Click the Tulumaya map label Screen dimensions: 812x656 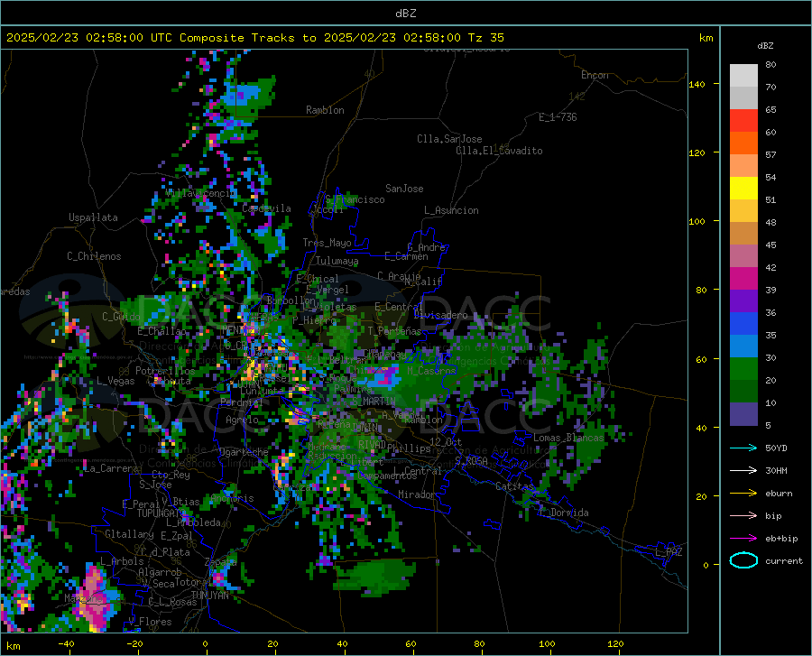[x=337, y=261]
